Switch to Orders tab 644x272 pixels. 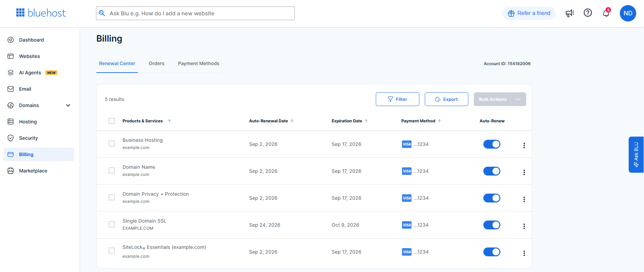pyautogui.click(x=157, y=64)
